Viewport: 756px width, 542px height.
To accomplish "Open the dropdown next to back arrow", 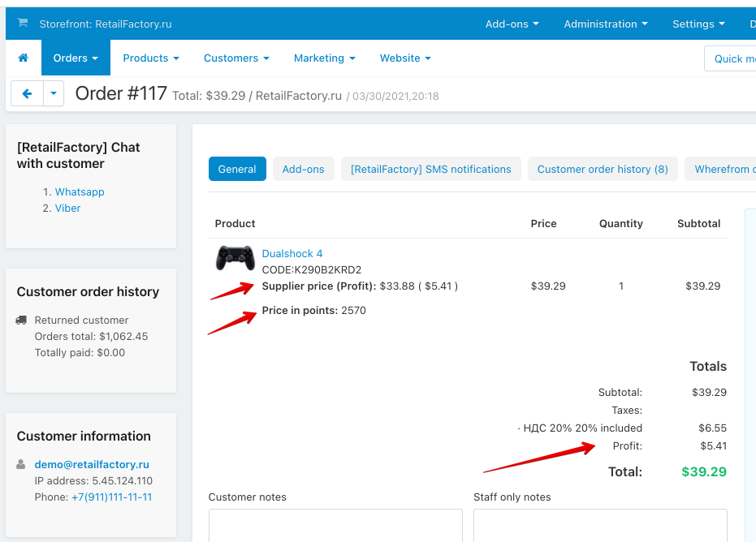I will [54, 93].
